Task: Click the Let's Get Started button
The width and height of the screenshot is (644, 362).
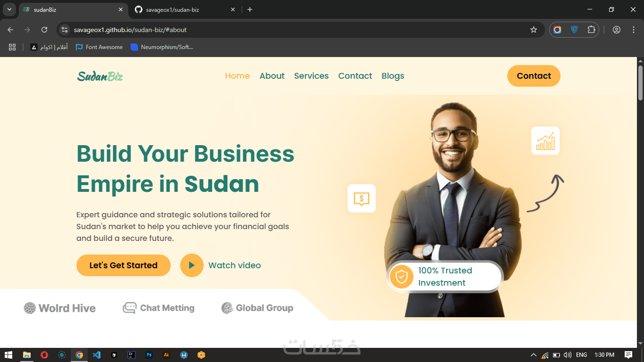Action: [124, 265]
